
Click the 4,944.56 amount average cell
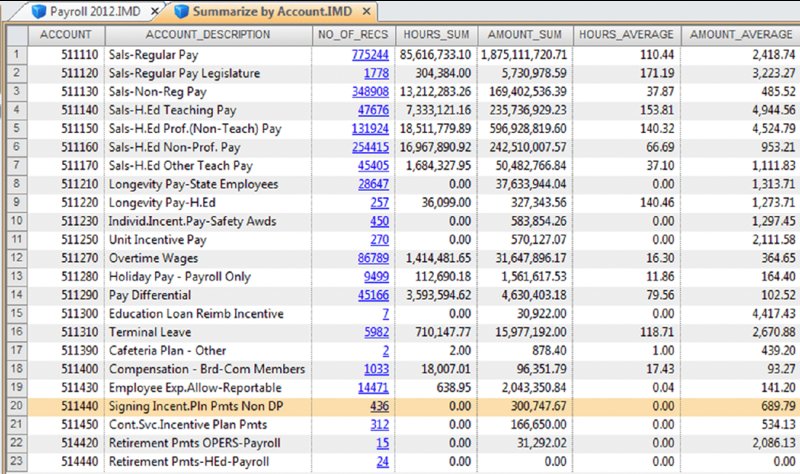point(741,110)
